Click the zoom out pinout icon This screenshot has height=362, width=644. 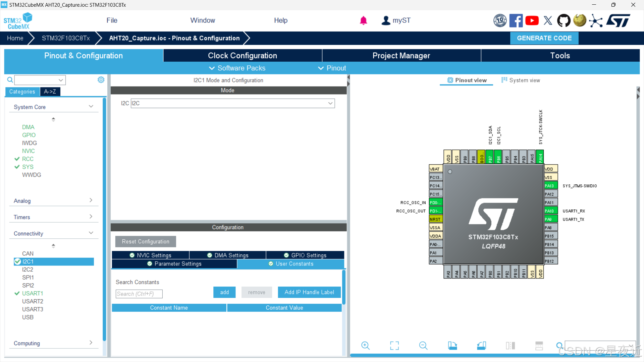(423, 346)
